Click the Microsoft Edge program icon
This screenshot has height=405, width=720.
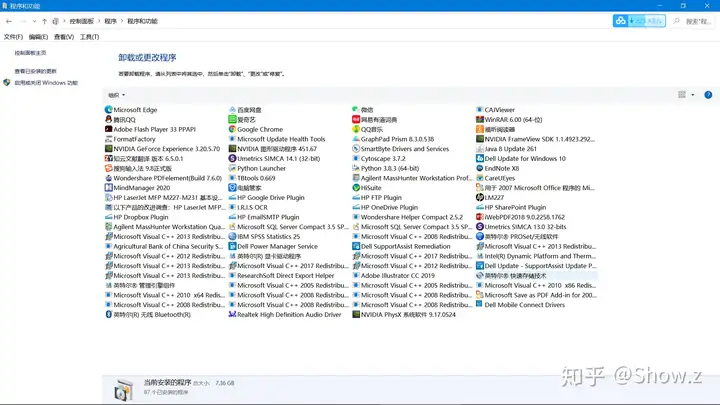point(108,110)
